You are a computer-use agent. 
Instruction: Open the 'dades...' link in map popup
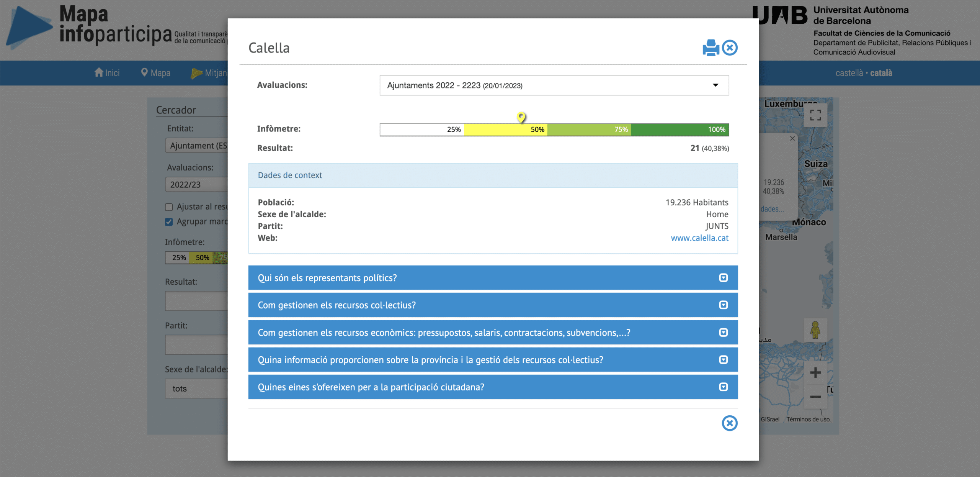click(772, 209)
